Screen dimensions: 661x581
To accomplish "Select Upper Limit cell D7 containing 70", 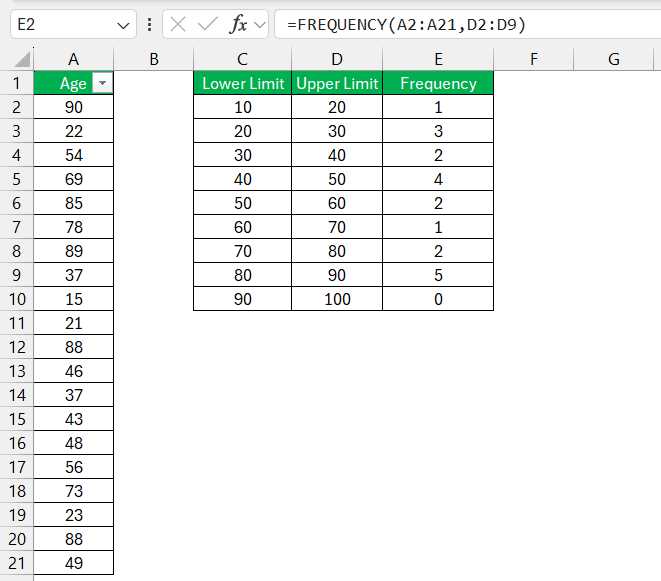I will [337, 227].
